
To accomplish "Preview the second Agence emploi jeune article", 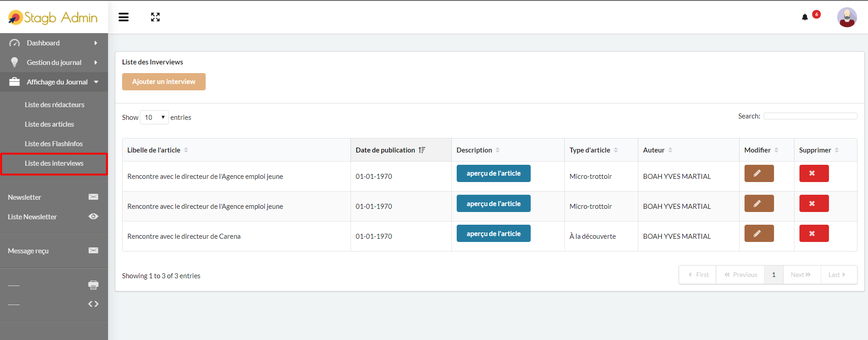I will pyautogui.click(x=493, y=203).
